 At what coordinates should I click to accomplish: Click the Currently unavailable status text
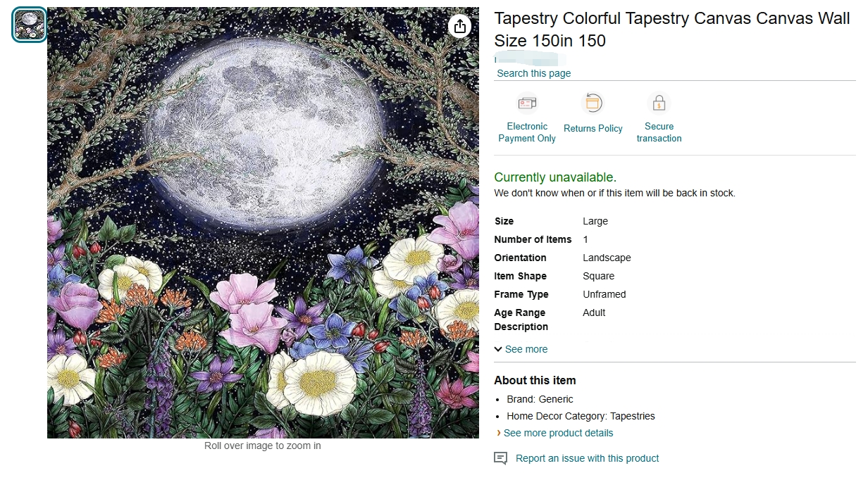555,177
